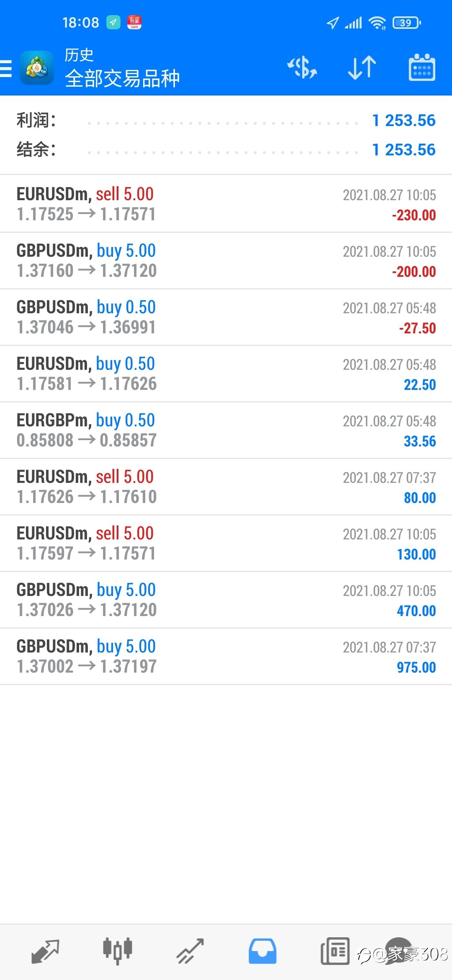Viewport: 452px width, 980px height.
Task: Select the GBPUSDm trade with 975.00 profit
Action: pyautogui.click(x=226, y=656)
